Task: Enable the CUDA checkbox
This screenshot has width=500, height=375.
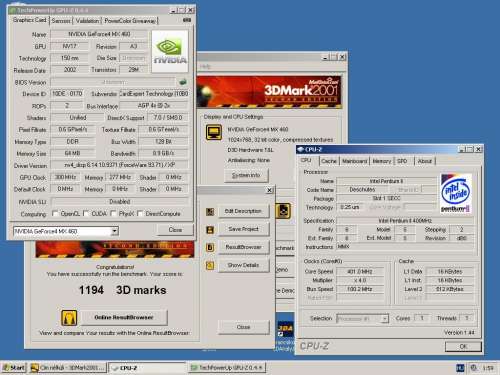Action: coord(86,213)
